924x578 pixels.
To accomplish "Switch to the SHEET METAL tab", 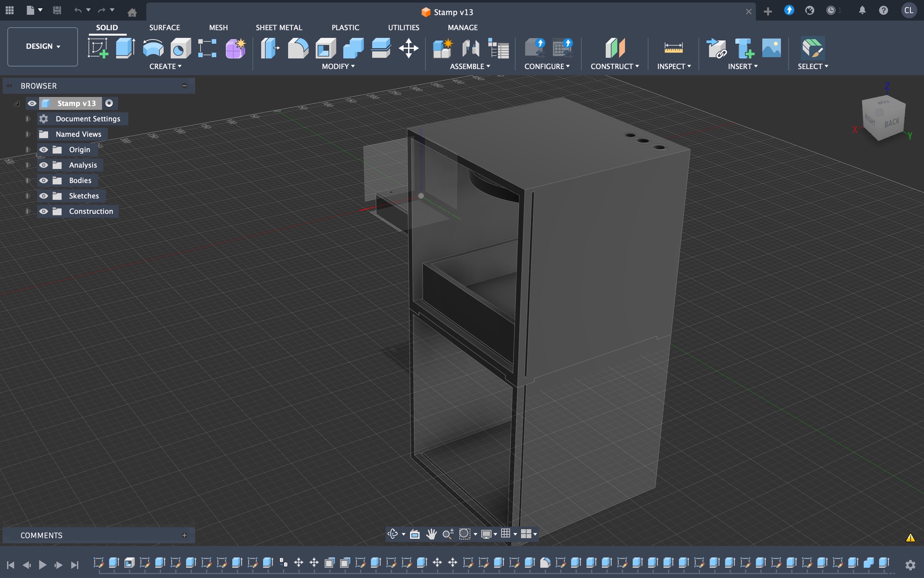I will click(279, 28).
